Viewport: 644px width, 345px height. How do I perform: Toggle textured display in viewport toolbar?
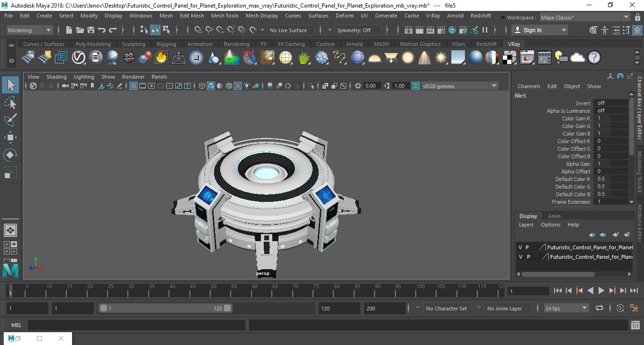[x=238, y=86]
